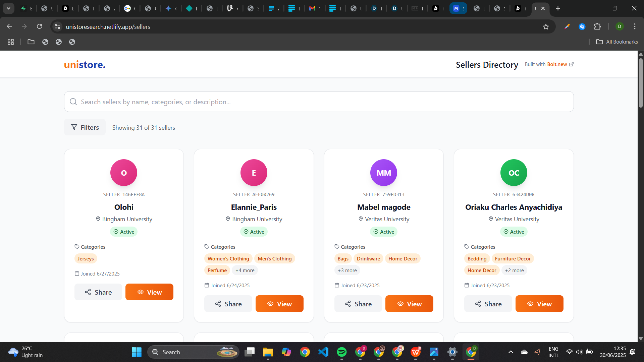Open the Chrome extensions puzzle icon
Screen dimensions: 644x362
point(597,26)
